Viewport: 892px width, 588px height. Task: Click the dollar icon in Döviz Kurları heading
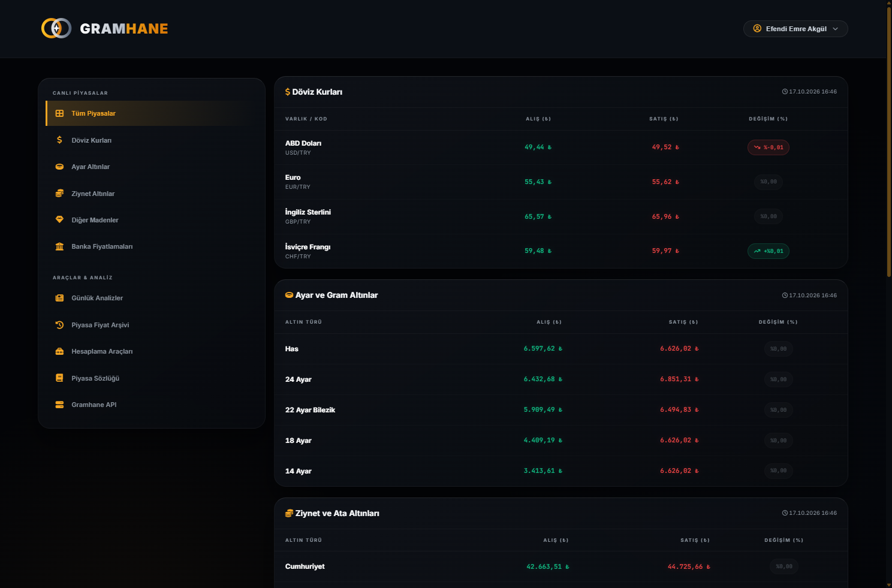tap(288, 92)
